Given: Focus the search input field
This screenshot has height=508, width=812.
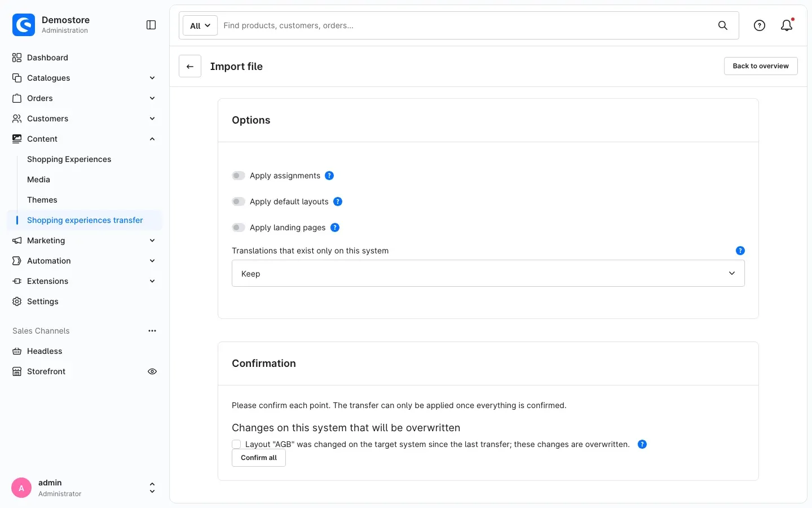Looking at the screenshot, I should point(467,25).
